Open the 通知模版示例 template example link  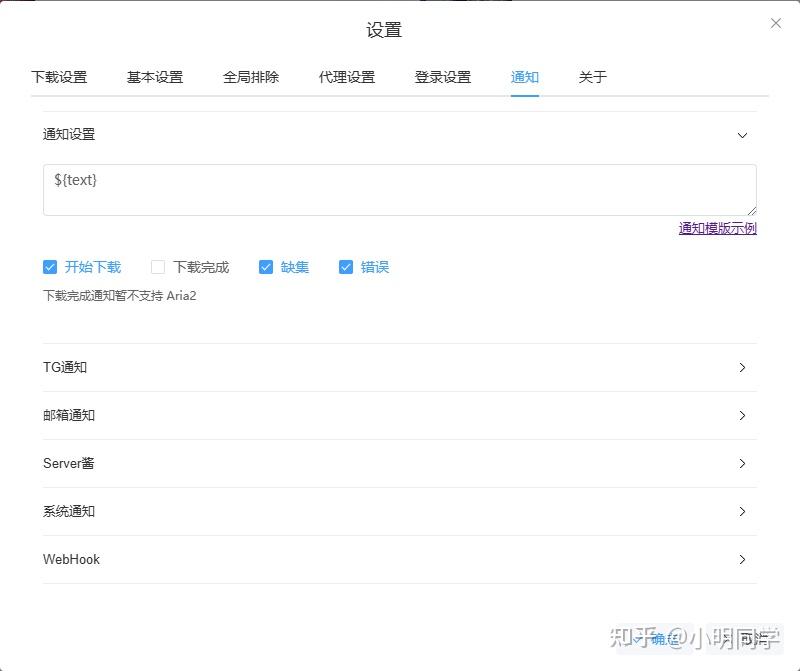click(717, 229)
